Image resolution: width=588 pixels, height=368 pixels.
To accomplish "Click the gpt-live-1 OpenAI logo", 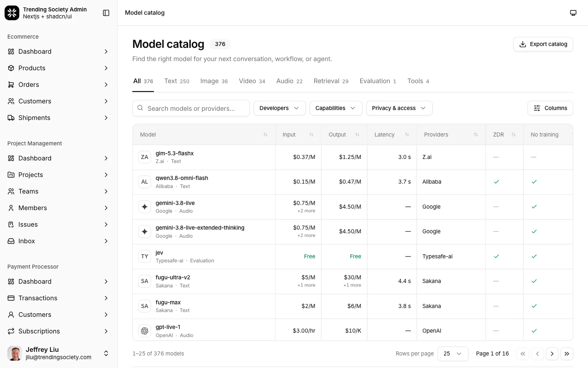I will tap(144, 331).
